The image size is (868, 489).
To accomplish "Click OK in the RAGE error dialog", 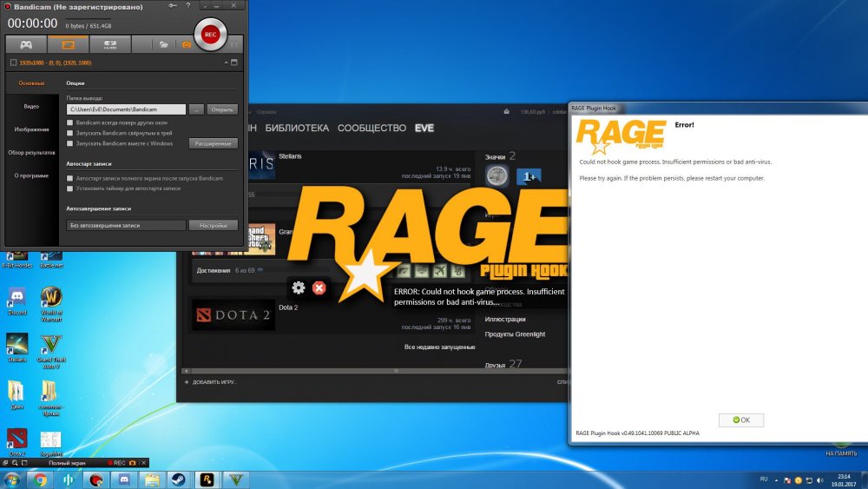I will click(x=741, y=420).
